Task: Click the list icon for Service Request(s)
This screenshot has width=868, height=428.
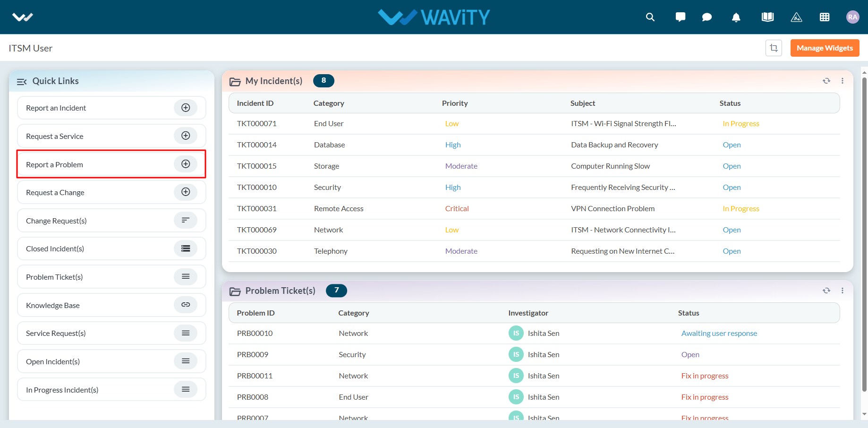Action: (x=186, y=333)
